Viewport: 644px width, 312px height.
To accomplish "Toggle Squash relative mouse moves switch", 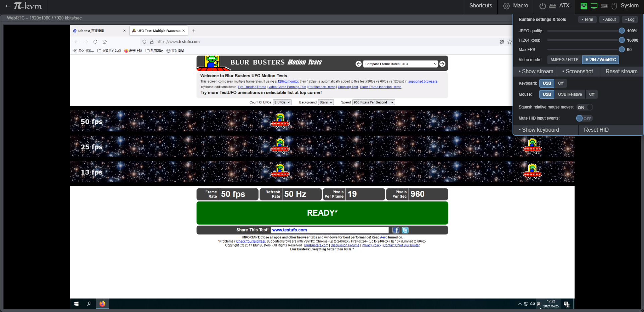I will pyautogui.click(x=585, y=107).
